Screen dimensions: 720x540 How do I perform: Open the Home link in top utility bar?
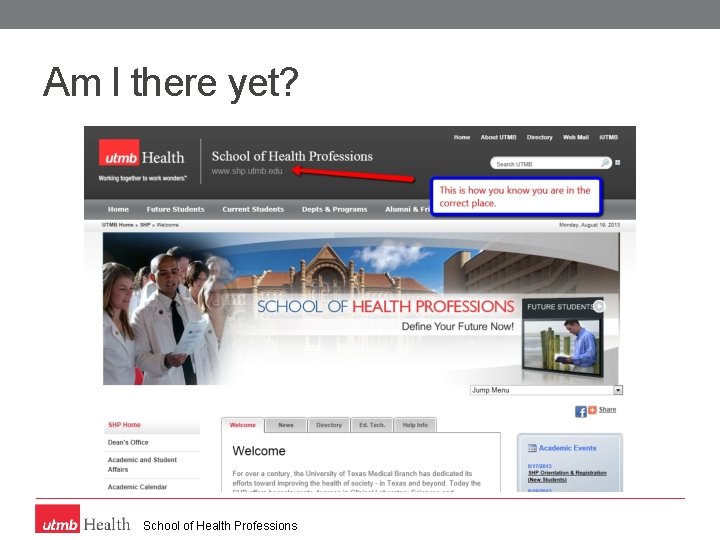[x=461, y=137]
